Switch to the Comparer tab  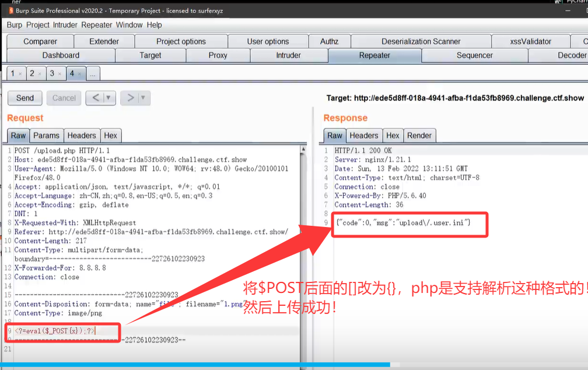[40, 41]
